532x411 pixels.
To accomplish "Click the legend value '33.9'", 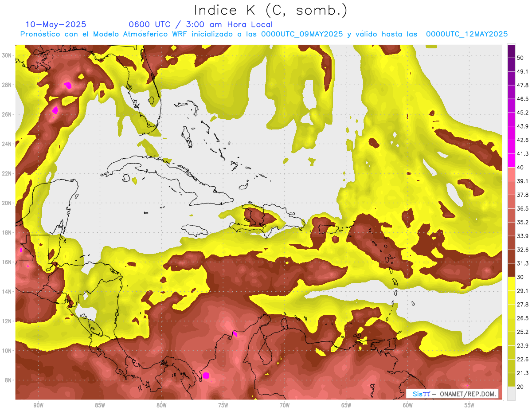I will tap(523, 236).
